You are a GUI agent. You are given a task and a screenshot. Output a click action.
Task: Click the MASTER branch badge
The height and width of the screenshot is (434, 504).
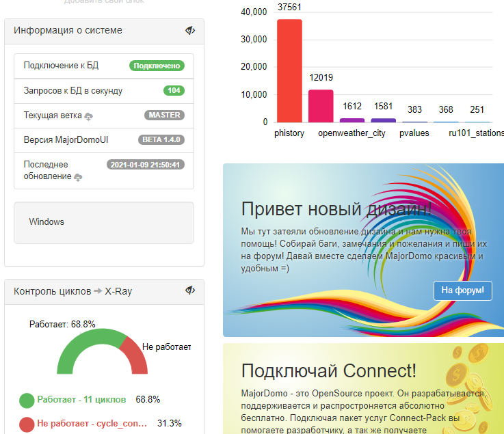[164, 115]
